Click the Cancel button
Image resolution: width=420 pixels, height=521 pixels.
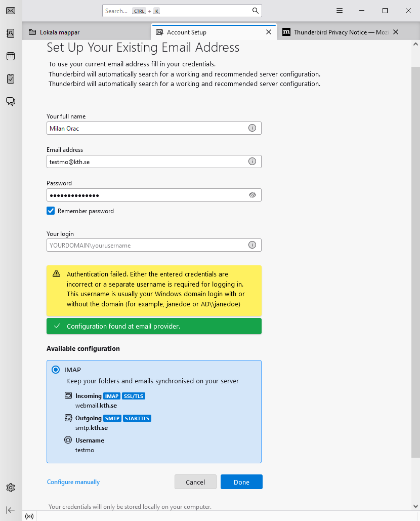pos(195,482)
